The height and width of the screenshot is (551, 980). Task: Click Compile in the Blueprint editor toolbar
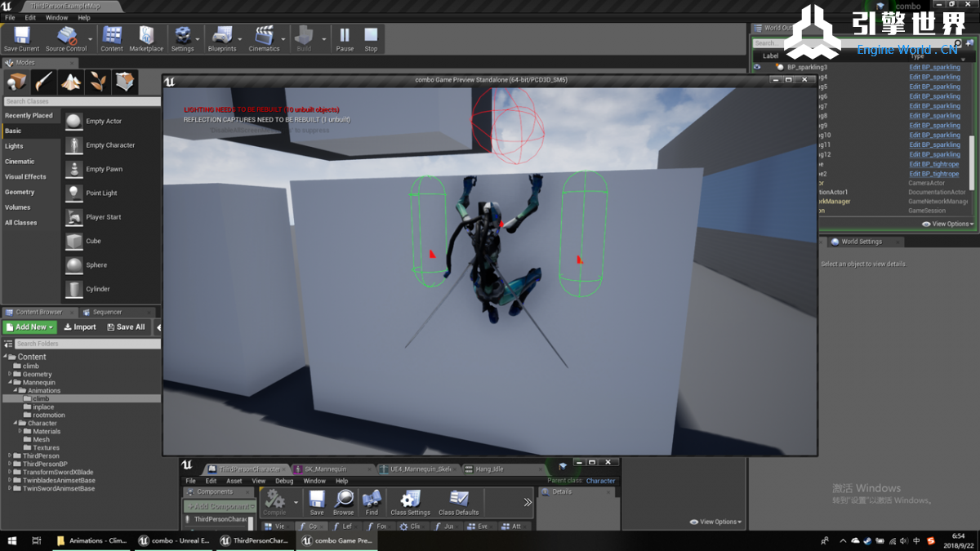[x=274, y=502]
